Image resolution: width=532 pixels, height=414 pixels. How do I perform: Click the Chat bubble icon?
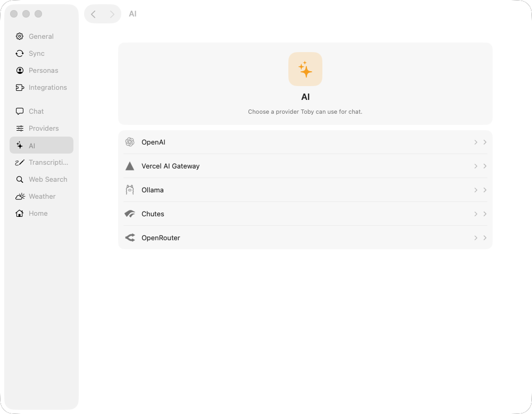coord(20,111)
